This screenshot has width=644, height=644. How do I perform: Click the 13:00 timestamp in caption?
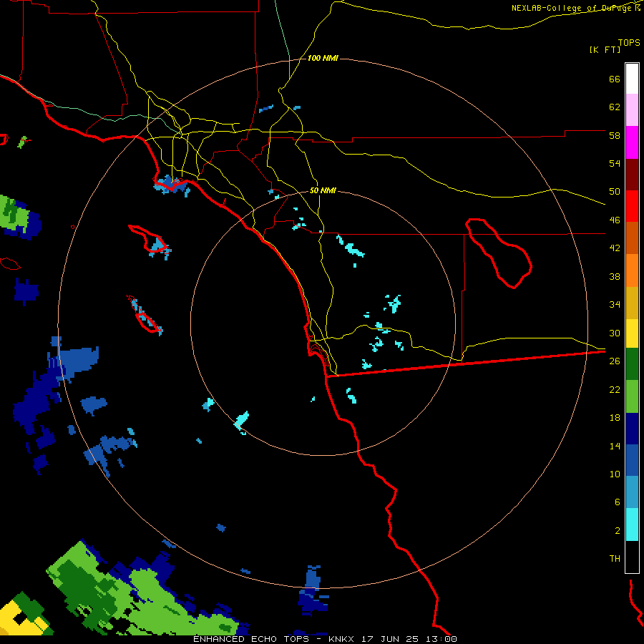pyautogui.click(x=442, y=639)
